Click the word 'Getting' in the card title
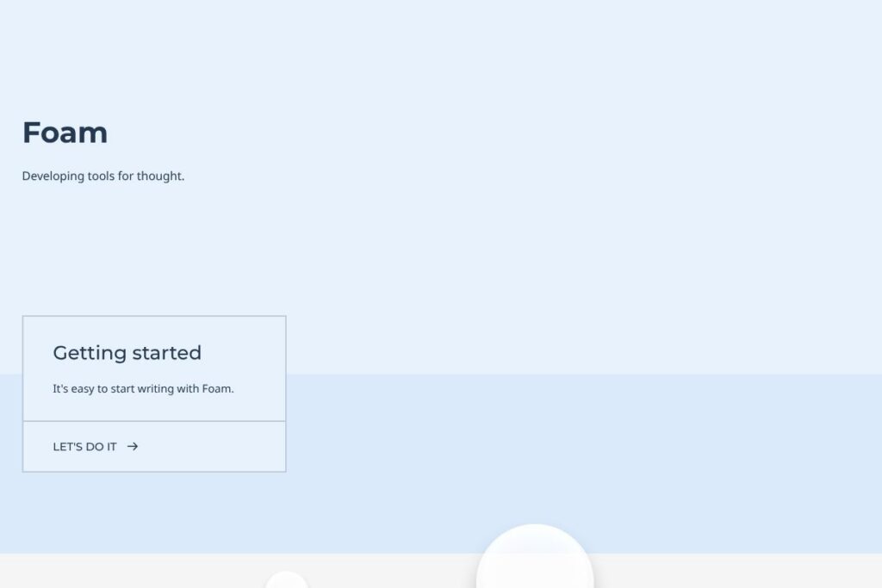 [90, 354]
